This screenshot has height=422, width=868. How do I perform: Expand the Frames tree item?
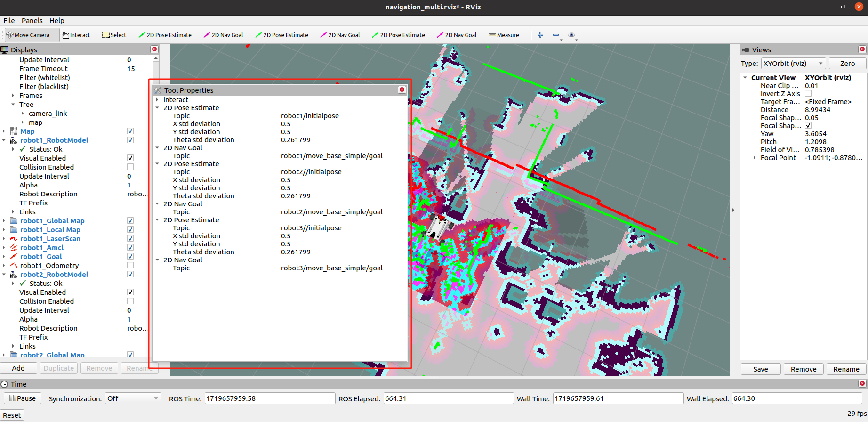[x=13, y=95]
